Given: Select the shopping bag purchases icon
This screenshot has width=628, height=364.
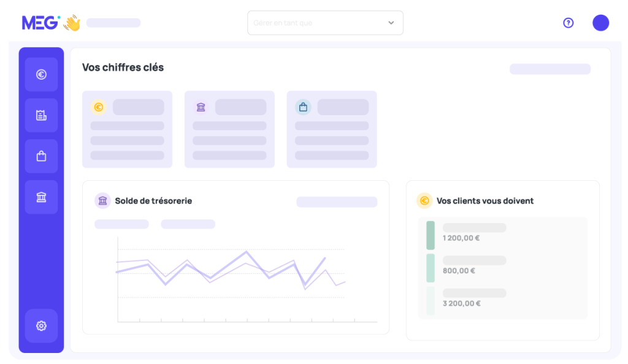Looking at the screenshot, I should (x=41, y=156).
